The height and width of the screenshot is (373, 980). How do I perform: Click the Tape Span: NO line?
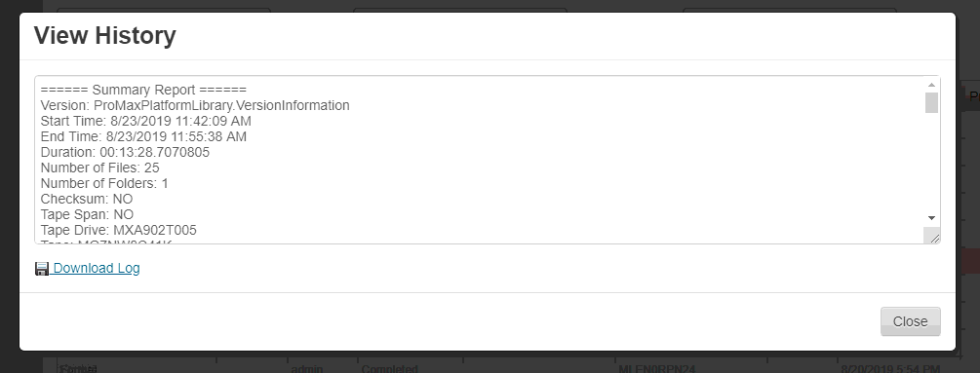click(87, 214)
